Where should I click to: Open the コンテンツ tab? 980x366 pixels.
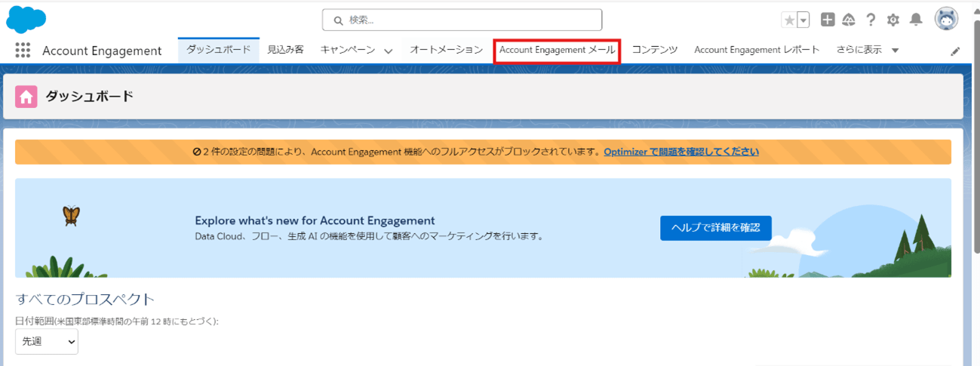(x=655, y=50)
